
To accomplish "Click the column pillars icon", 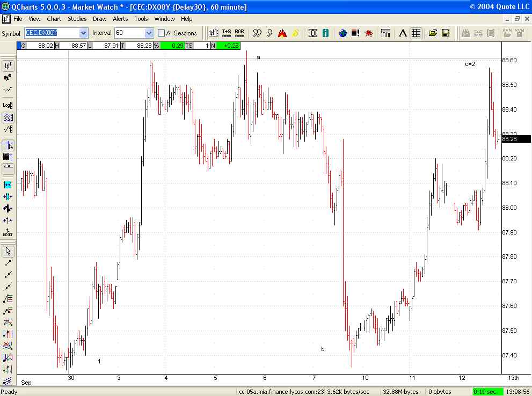I will 386,33.
